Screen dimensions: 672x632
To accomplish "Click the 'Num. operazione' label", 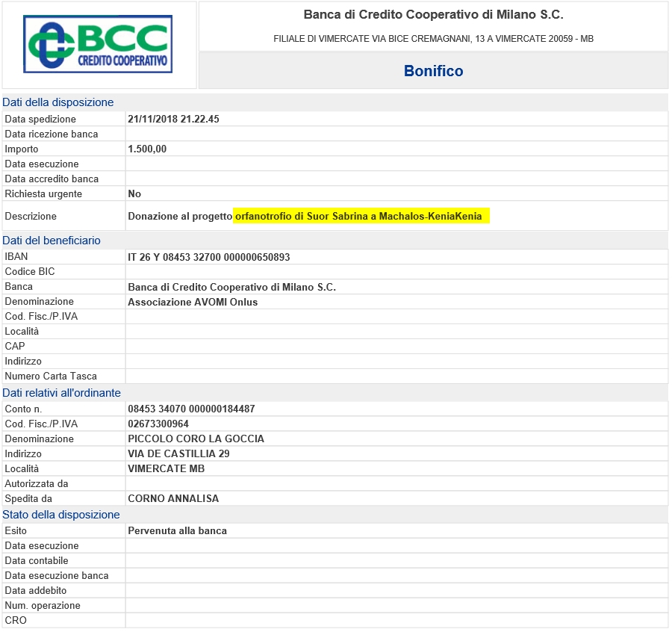I will coord(43,605).
